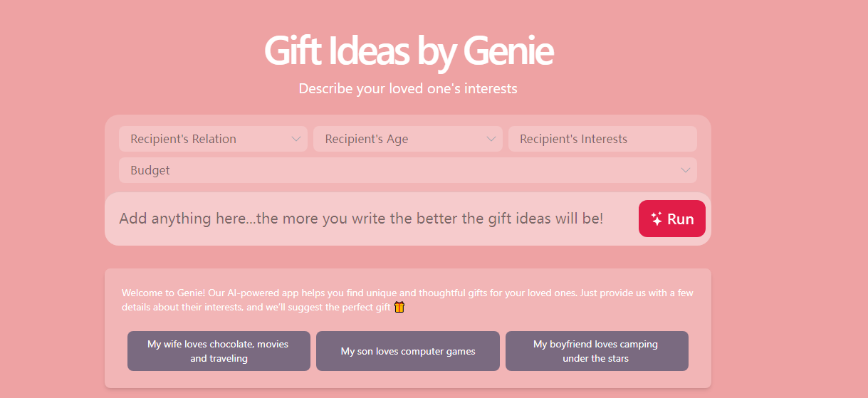Open the Budget dropdown
868x398 pixels.
click(408, 170)
